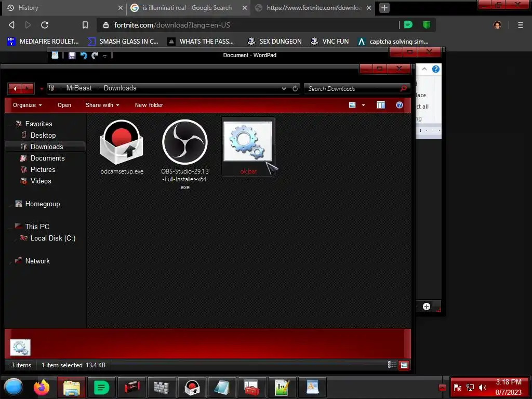
Task: Close the History tab
Action: 120,8
